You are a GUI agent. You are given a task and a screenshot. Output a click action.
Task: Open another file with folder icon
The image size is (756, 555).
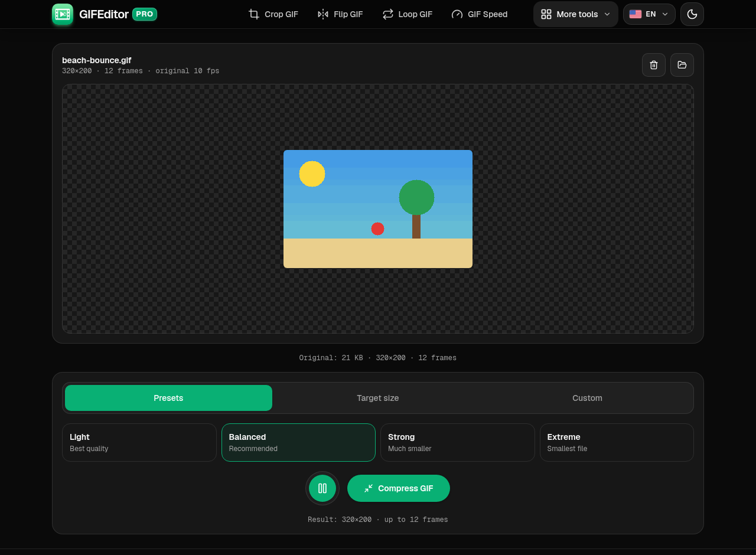coord(682,65)
